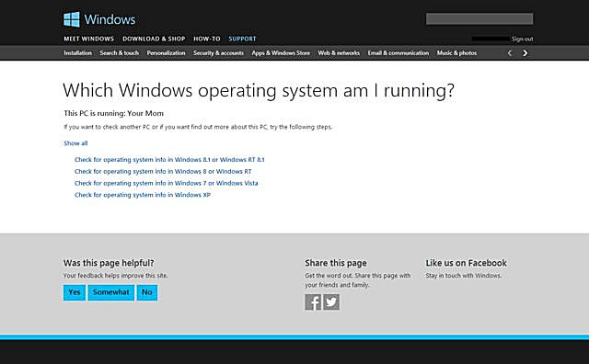Expand Windows 8.1 or RT 8.1 info

coord(169,160)
